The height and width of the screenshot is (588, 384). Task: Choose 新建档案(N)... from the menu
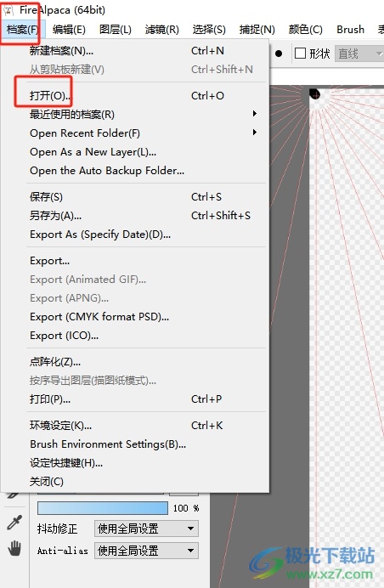coord(135,51)
